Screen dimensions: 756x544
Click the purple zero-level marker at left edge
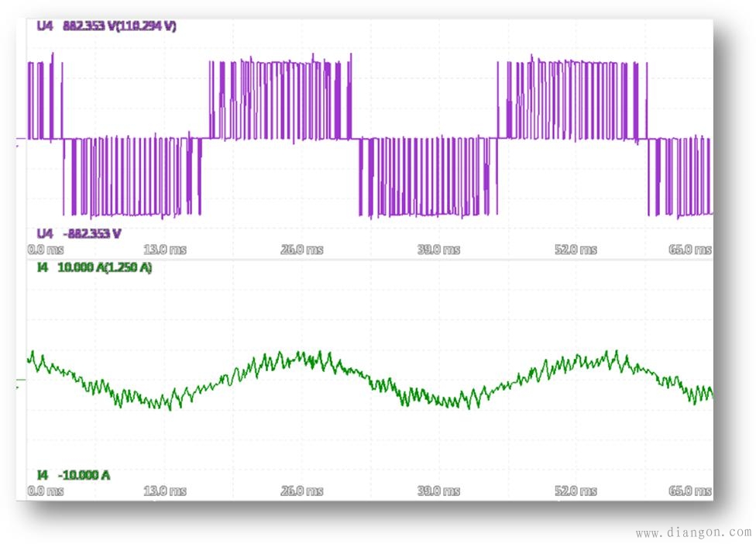pyautogui.click(x=21, y=143)
